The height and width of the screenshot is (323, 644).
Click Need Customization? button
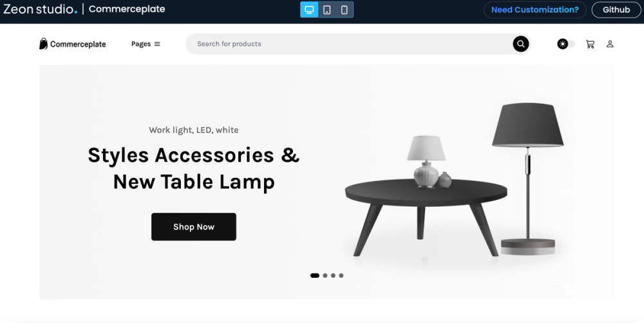(x=535, y=10)
